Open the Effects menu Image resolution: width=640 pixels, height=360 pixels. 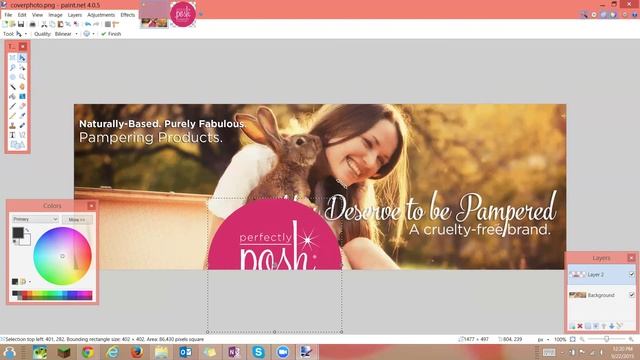(127, 15)
